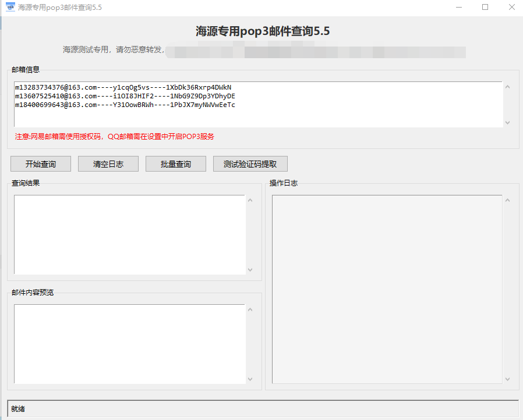This screenshot has height=420, width=523.
Task: Click the 开始查询 button
Action: pyautogui.click(x=41, y=164)
